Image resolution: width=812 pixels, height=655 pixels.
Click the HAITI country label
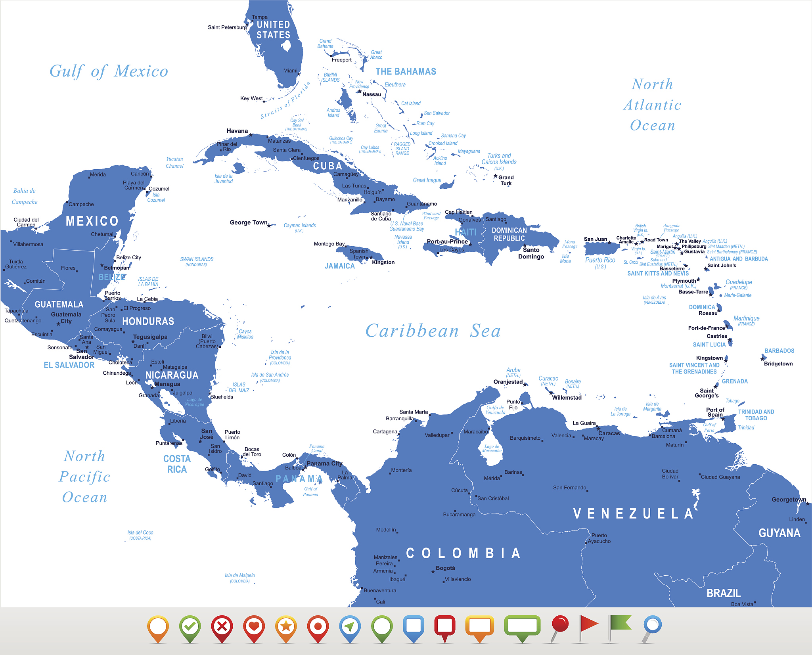[x=465, y=232]
